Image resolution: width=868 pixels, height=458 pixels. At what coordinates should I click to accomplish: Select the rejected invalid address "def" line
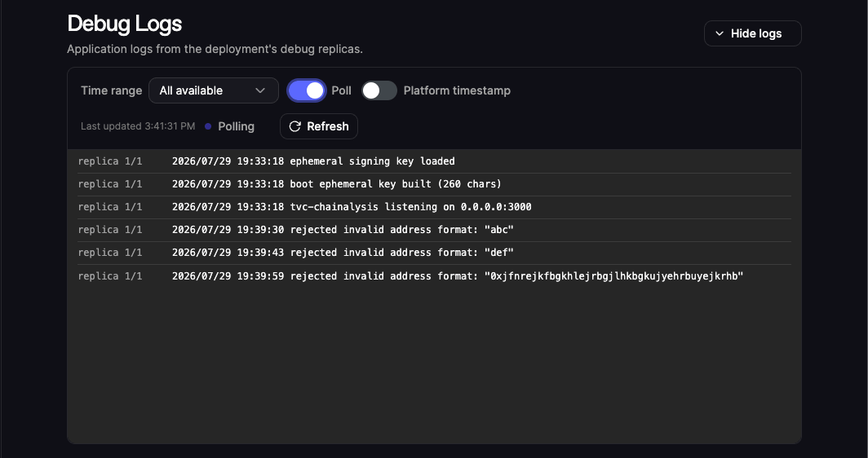coord(434,253)
